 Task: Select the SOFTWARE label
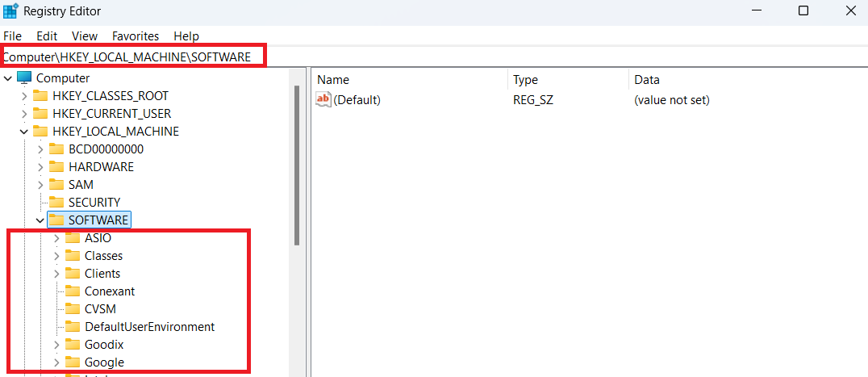point(98,220)
